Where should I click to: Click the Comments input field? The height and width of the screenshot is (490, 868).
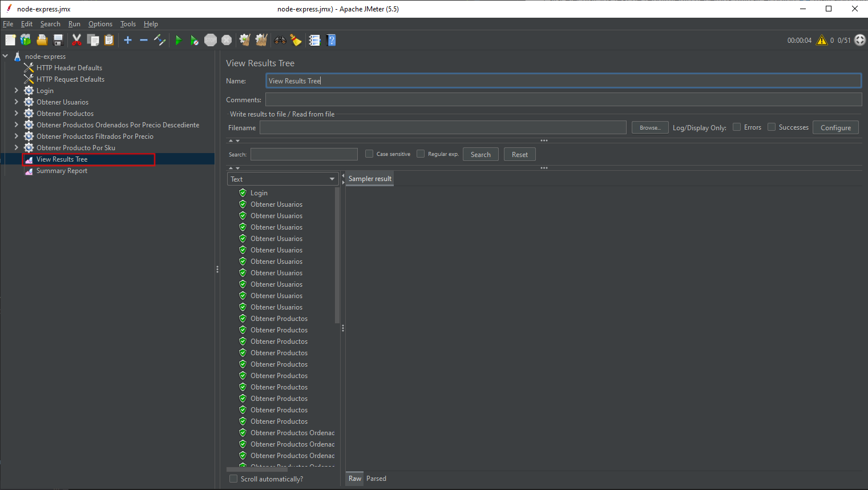click(x=564, y=99)
